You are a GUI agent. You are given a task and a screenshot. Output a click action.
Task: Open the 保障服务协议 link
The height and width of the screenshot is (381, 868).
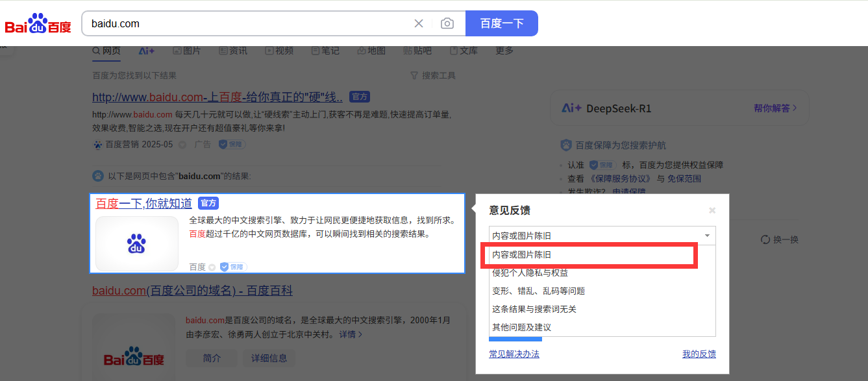point(620,178)
